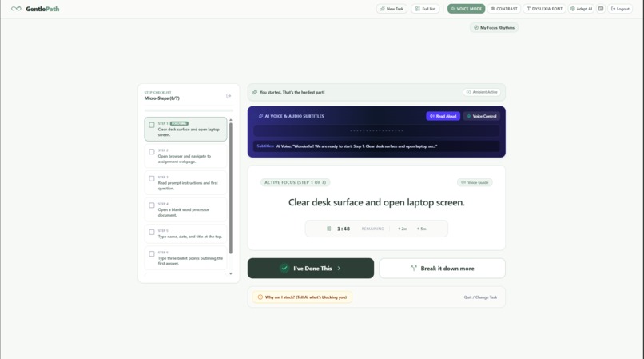Enable DYSLEXIA FONT

[x=544, y=9]
